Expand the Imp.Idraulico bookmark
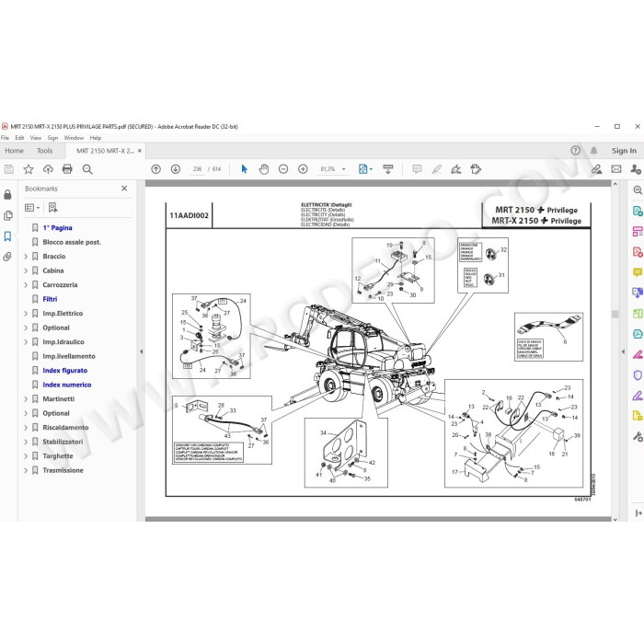The height and width of the screenshot is (644, 644). click(26, 342)
